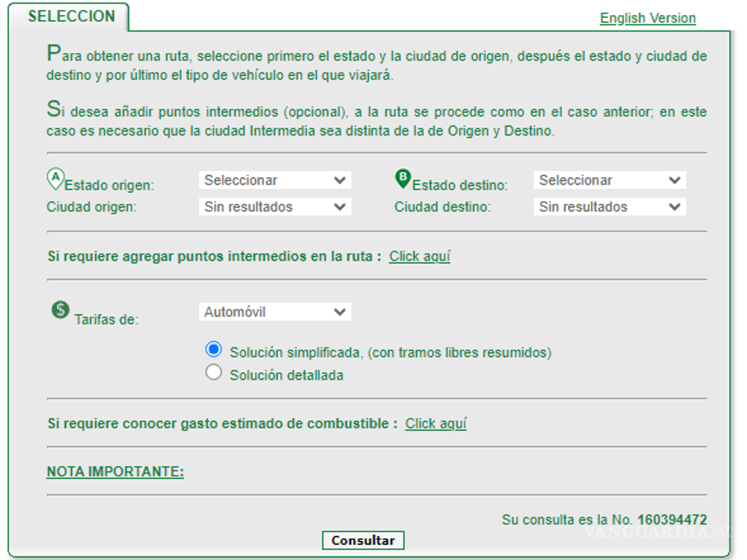Select the "Solución simplificada" radio button
The height and width of the screenshot is (560, 747).
click(x=214, y=350)
